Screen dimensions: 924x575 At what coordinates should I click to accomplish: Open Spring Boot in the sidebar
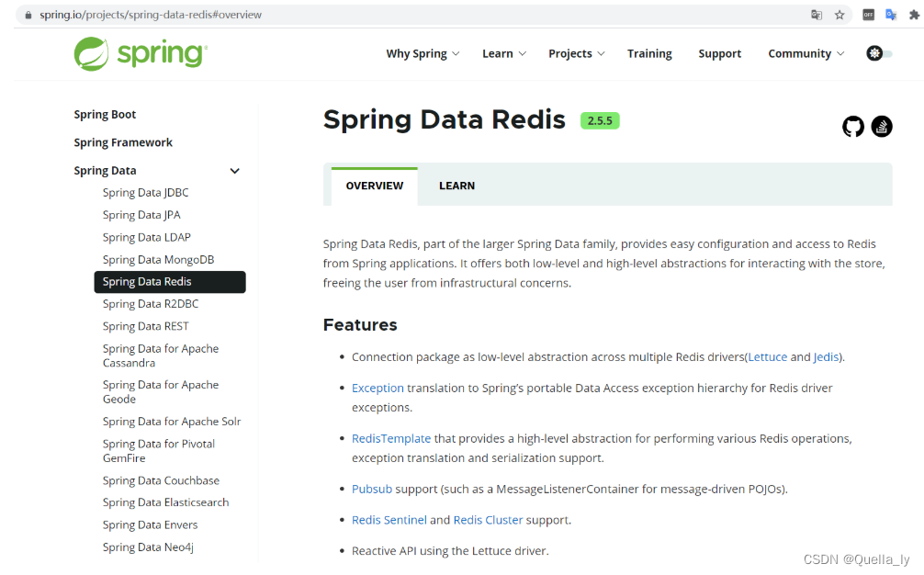tap(105, 114)
